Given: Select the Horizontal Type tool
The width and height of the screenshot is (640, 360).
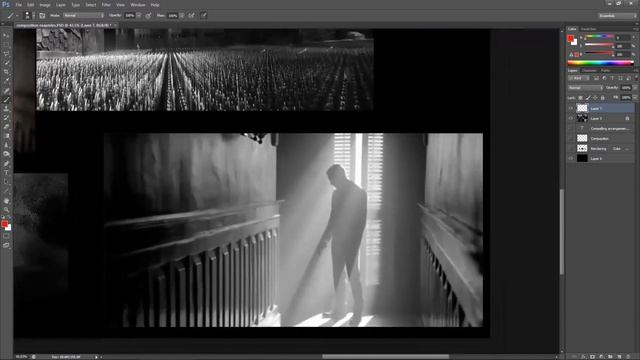Looking at the screenshot, I should [6, 173].
